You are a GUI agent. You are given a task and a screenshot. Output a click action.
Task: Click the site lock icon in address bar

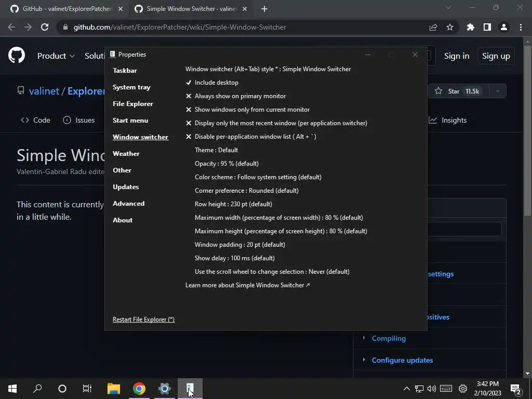65,27
